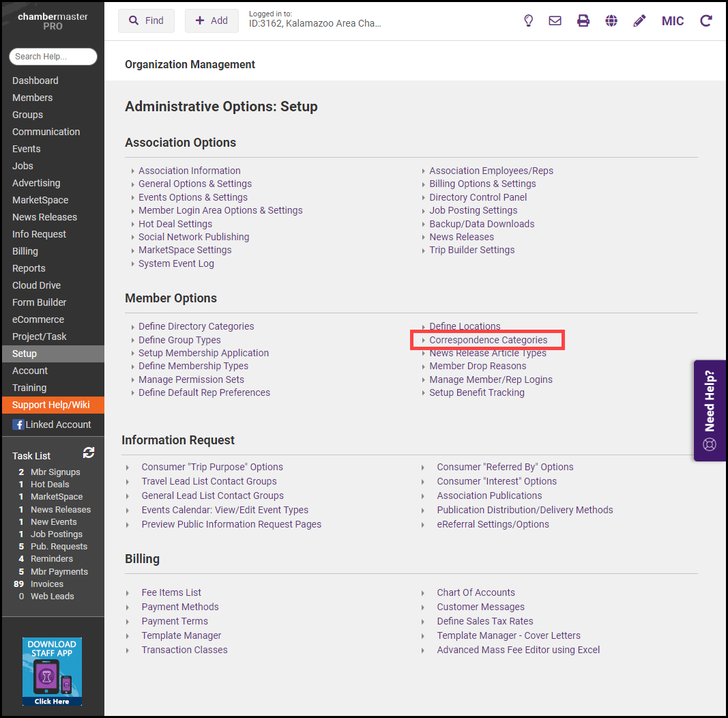Click the Need Help? side tab
This screenshot has height=718, width=728.
pyautogui.click(x=710, y=410)
